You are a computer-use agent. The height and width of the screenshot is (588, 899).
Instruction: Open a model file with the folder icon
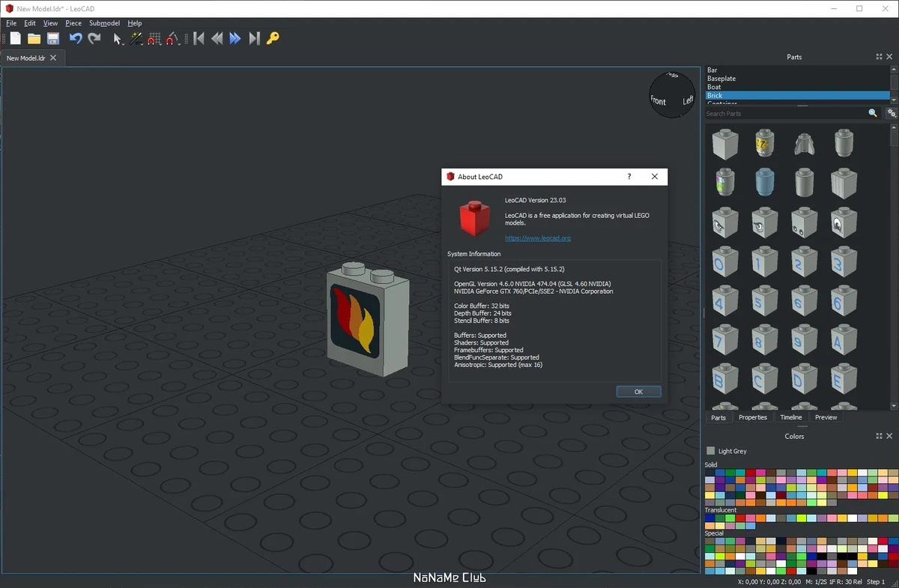34,38
